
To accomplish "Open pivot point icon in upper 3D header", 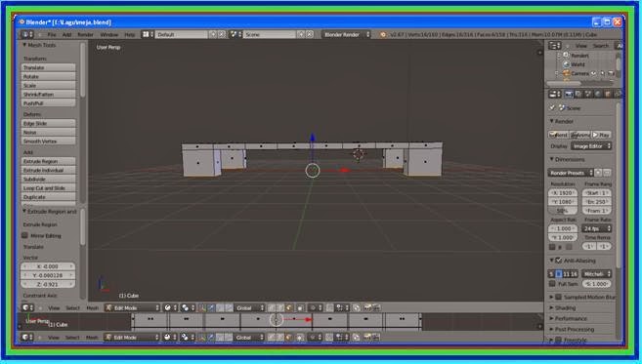I will tap(187, 307).
